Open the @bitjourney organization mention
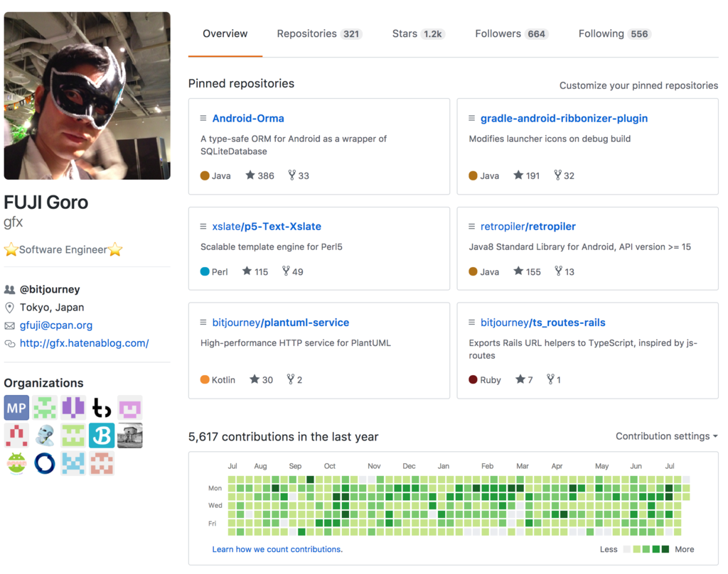This screenshot has height=574, width=728. tap(50, 290)
